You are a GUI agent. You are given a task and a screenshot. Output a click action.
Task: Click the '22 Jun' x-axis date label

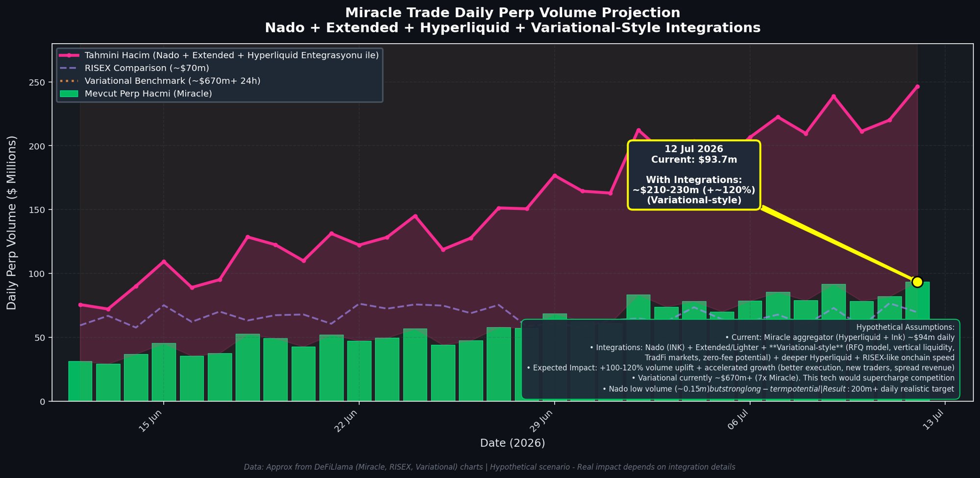(x=346, y=421)
